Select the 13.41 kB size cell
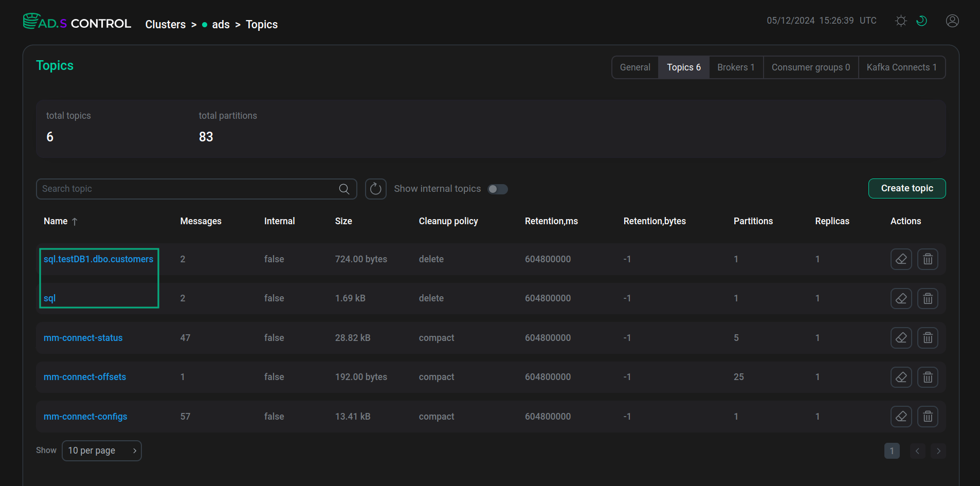Image resolution: width=980 pixels, height=486 pixels. tap(353, 417)
